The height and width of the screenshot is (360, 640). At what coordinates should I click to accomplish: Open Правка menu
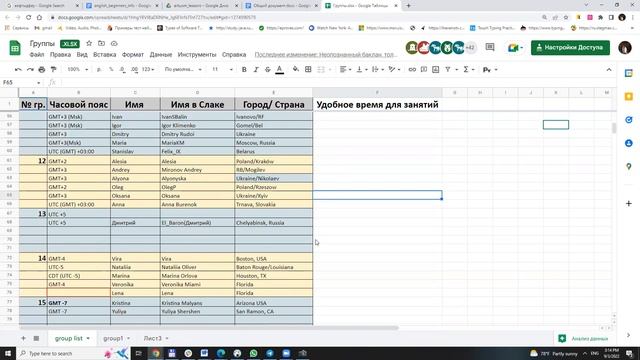(x=60, y=55)
